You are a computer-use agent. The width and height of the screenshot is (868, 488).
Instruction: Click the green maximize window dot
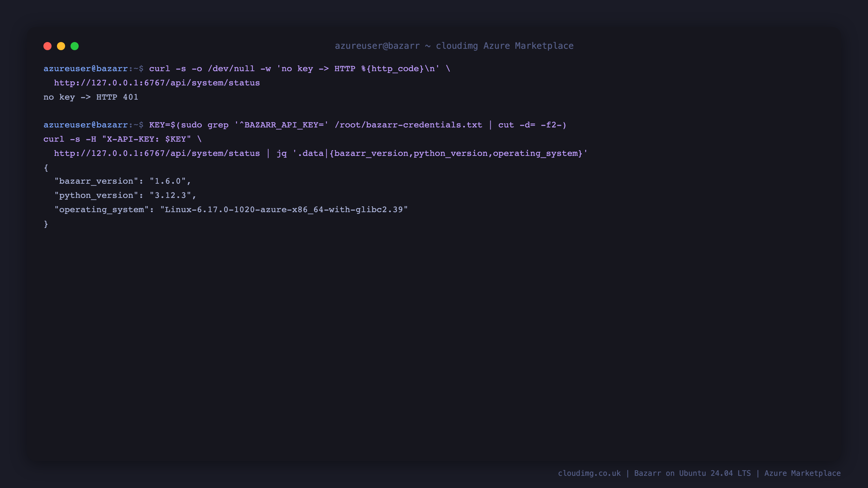pyautogui.click(x=75, y=46)
